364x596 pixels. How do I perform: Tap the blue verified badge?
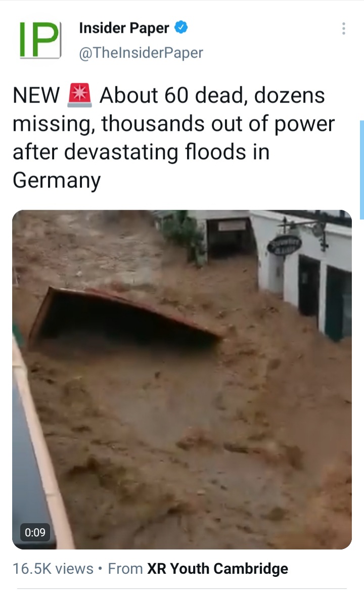tap(181, 27)
